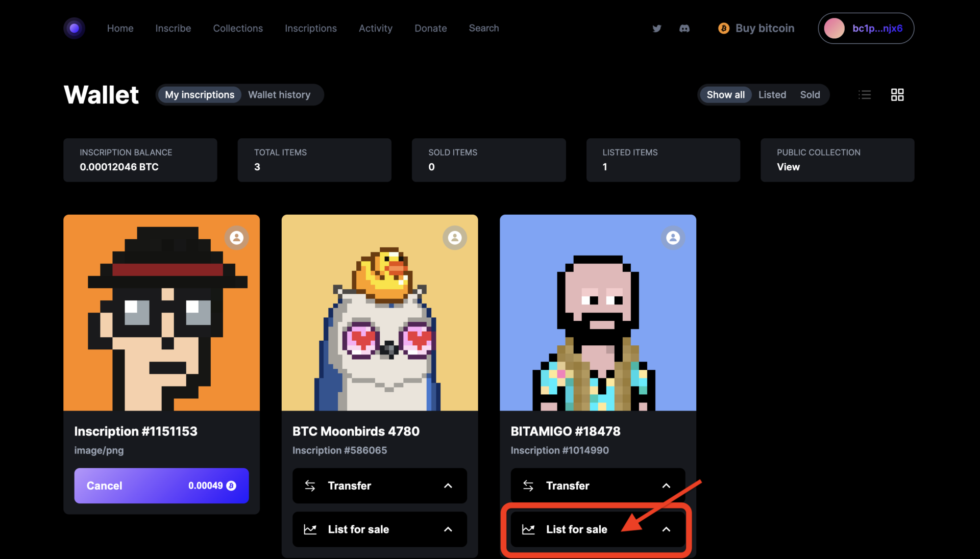Screen dimensions: 980x559
Task: Open Collections page
Action: click(x=238, y=29)
